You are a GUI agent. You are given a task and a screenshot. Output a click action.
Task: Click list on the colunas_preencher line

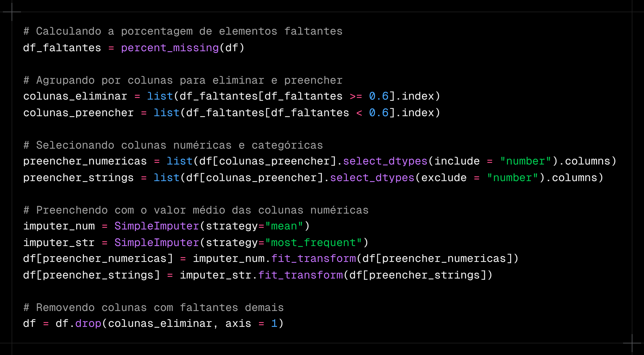pyautogui.click(x=166, y=113)
